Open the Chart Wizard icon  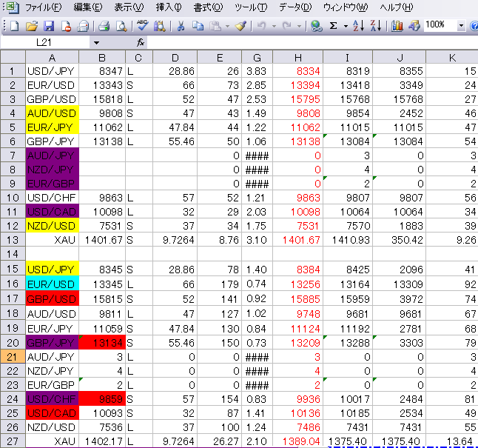click(397, 26)
